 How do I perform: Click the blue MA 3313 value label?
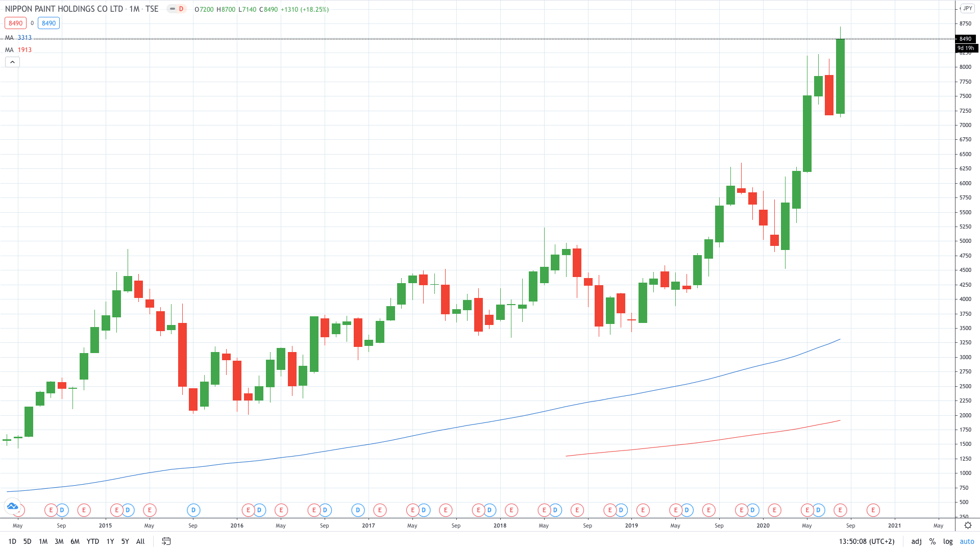(24, 38)
